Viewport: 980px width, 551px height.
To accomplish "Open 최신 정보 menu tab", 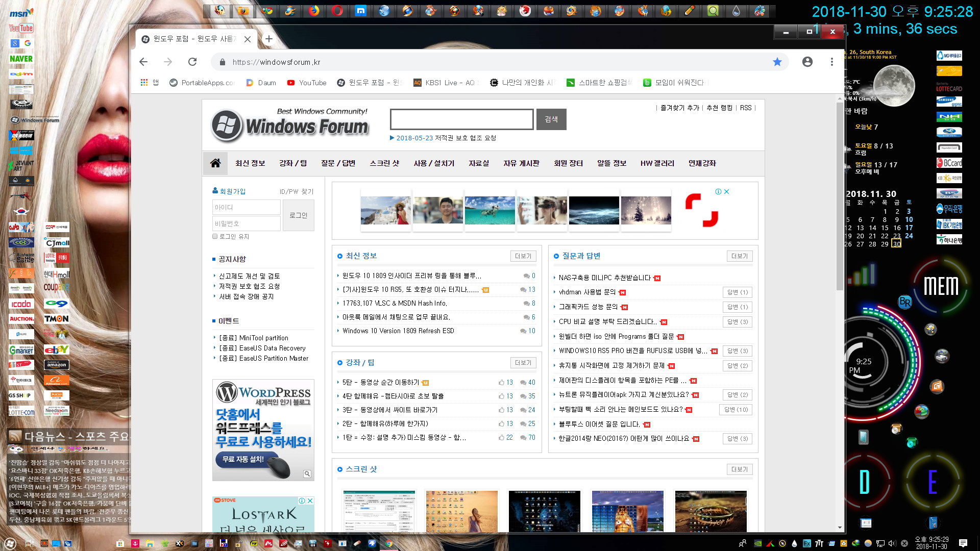I will [250, 163].
